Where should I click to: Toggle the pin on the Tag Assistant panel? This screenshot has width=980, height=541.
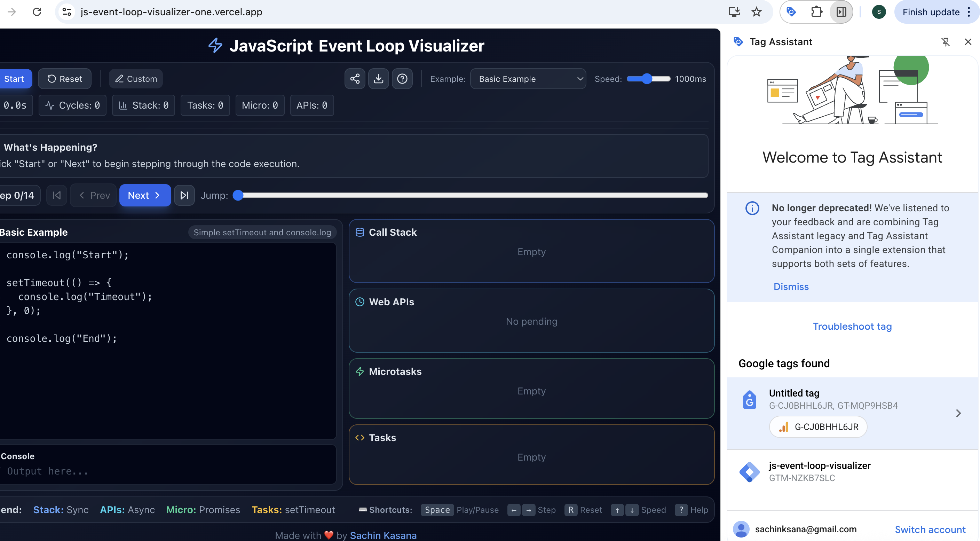946,42
